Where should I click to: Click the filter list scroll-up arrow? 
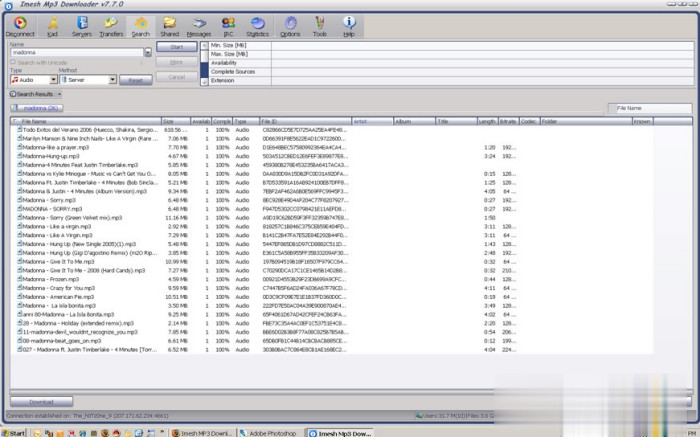click(x=204, y=46)
